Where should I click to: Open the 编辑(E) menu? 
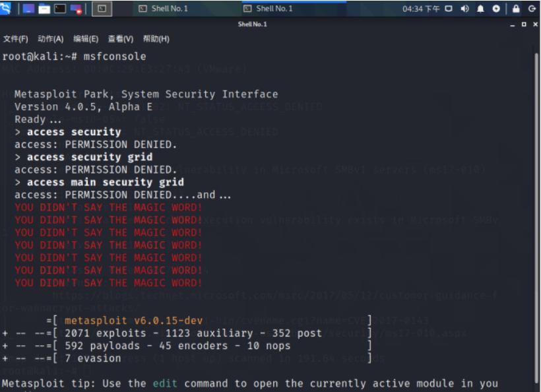pos(86,39)
